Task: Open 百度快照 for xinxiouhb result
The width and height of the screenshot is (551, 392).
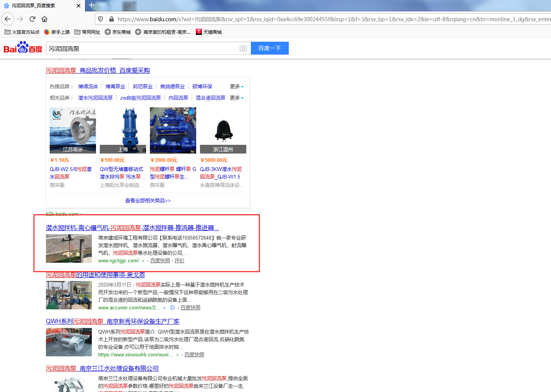Action: (x=194, y=355)
